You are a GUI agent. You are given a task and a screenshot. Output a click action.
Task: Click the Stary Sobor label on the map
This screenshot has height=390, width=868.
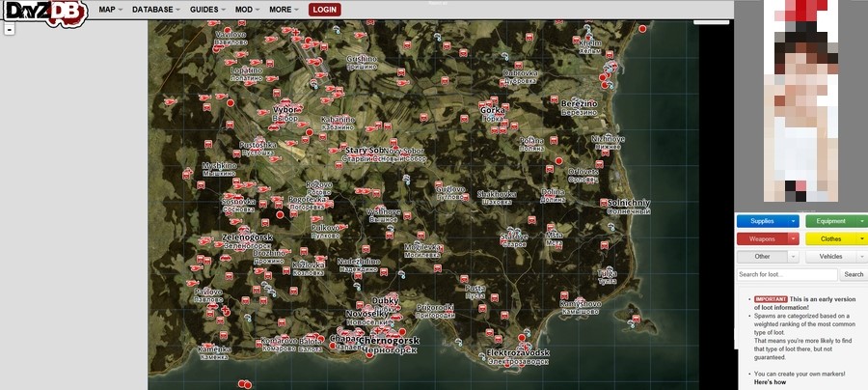point(365,152)
